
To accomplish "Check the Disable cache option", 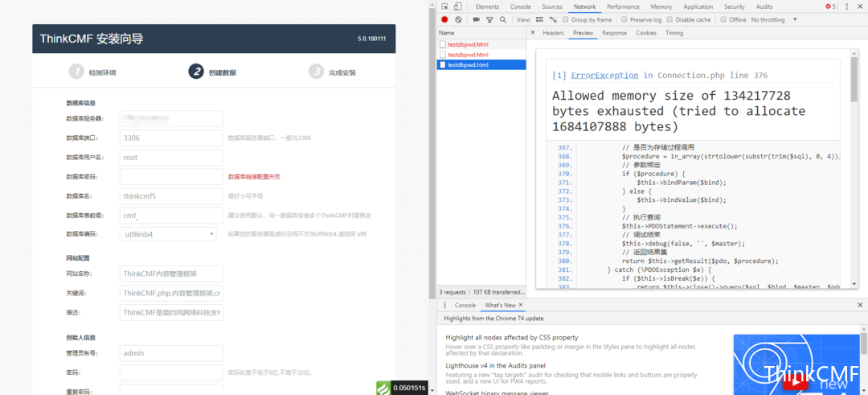I will tap(669, 19).
